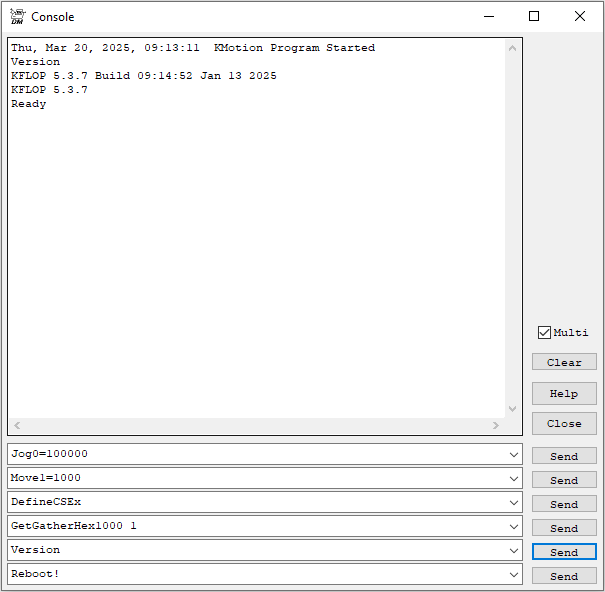
Task: Focus the GetGatherHex1000 1 text field
Action: pyautogui.click(x=250, y=526)
